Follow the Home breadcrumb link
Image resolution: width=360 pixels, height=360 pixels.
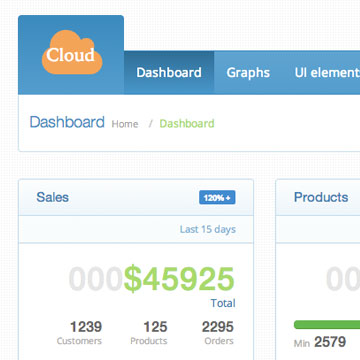click(125, 124)
